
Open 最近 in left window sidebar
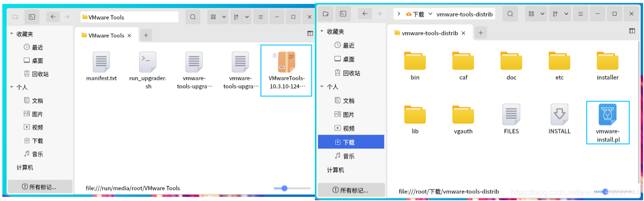(34, 47)
